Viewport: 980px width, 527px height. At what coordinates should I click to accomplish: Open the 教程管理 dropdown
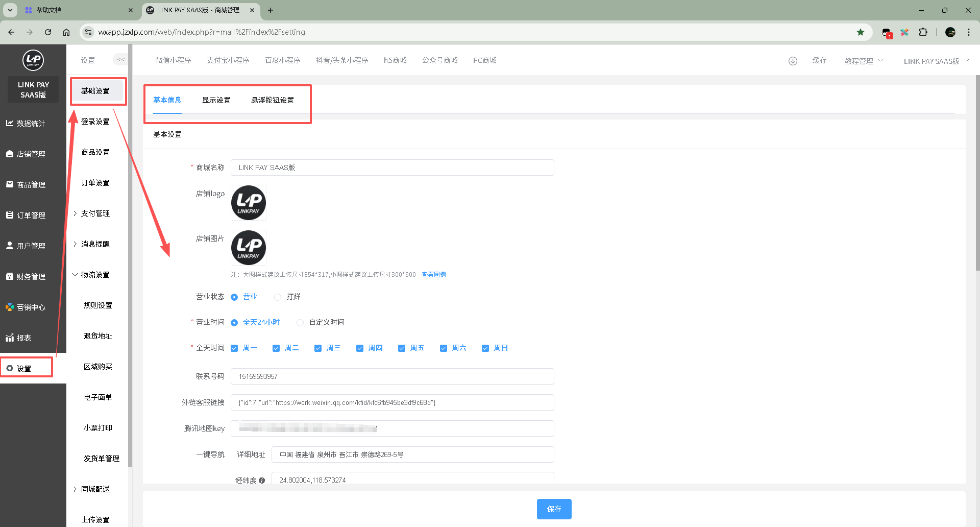tap(863, 61)
